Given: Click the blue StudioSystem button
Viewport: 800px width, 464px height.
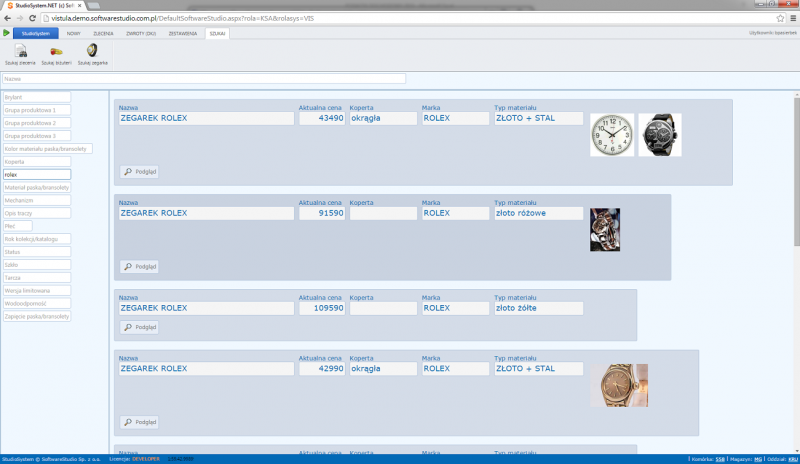Looking at the screenshot, I should point(35,33).
